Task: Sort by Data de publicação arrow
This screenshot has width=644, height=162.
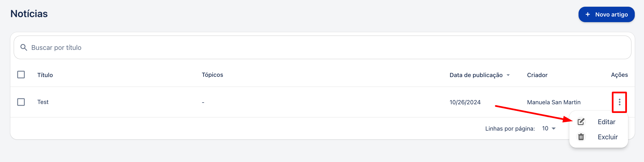Action: [x=508, y=75]
